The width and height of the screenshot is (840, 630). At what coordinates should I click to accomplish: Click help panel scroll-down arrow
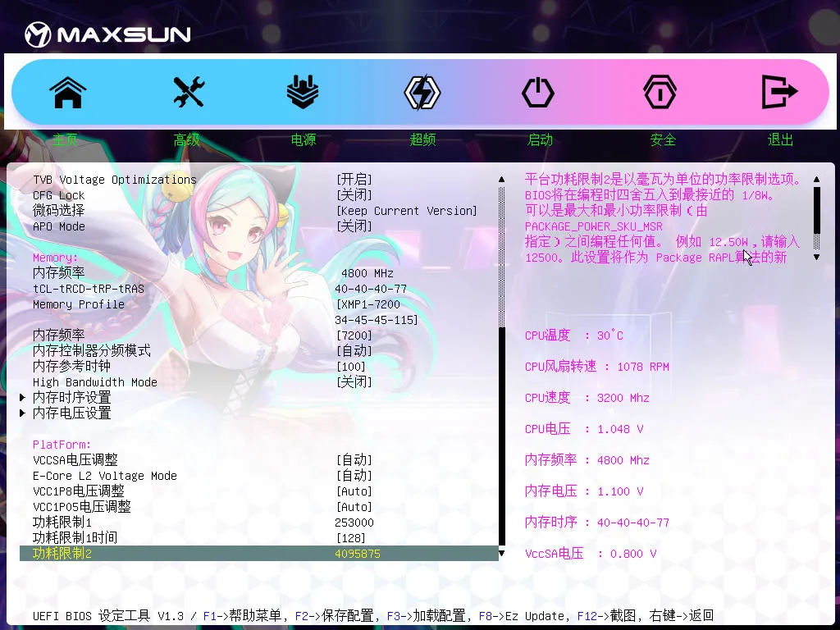click(x=816, y=257)
